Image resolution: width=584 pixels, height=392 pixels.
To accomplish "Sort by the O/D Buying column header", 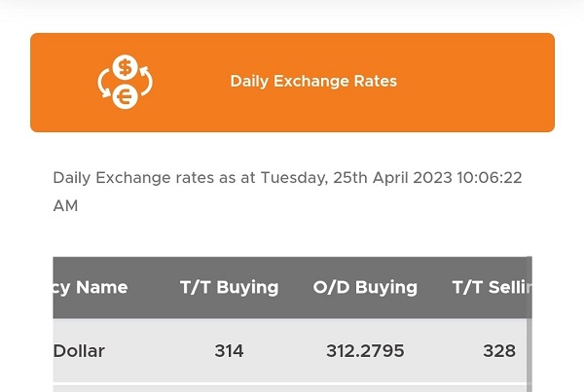I will tap(365, 287).
